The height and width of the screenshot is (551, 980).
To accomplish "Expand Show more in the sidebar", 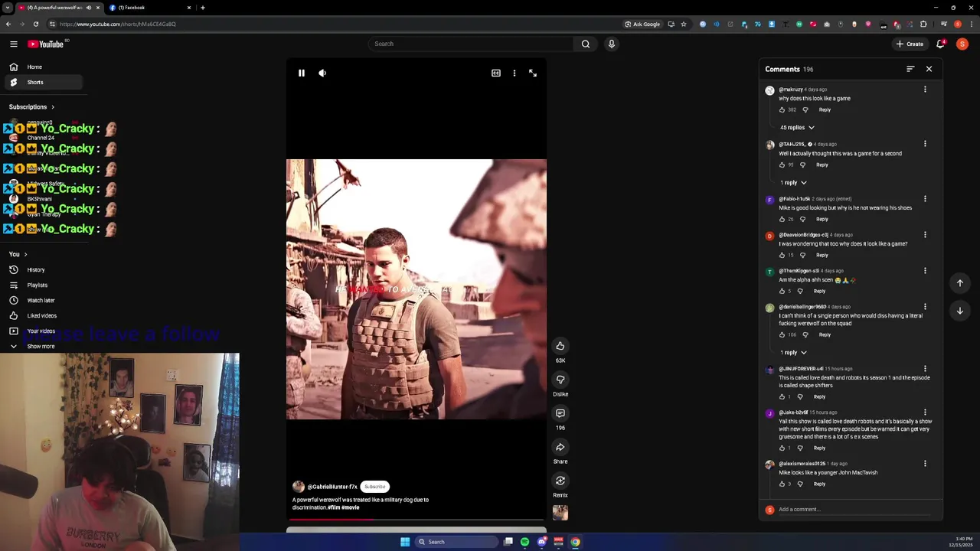I will (43, 347).
